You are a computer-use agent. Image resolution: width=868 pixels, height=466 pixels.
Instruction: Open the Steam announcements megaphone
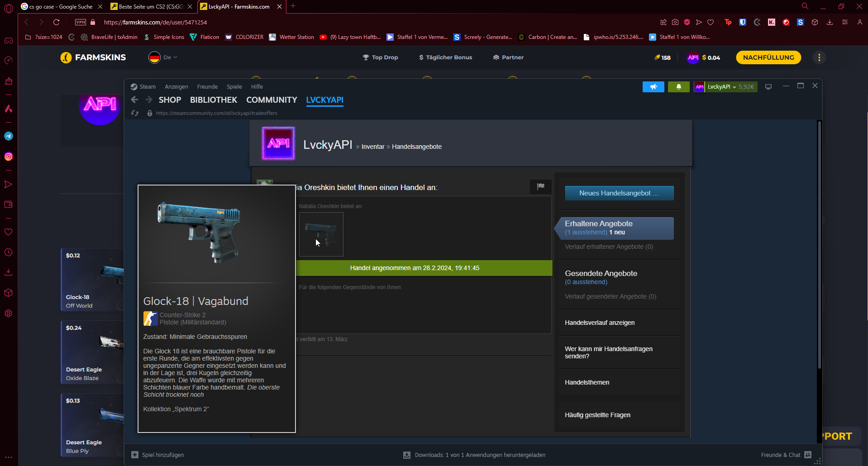coord(653,87)
